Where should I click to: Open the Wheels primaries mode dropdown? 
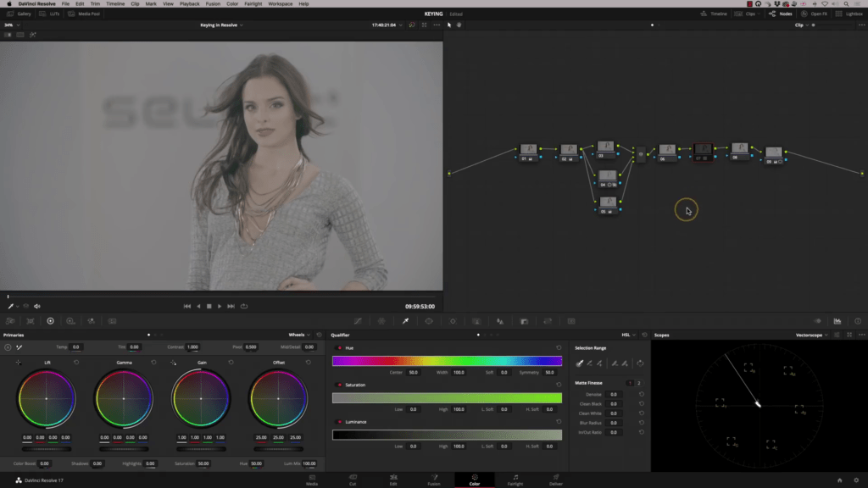(x=299, y=335)
